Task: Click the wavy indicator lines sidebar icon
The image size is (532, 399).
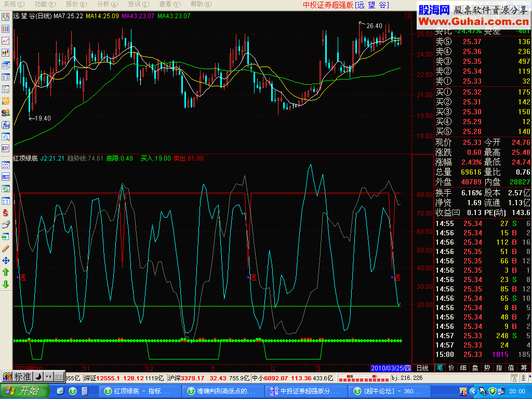Action: tap(6, 165)
